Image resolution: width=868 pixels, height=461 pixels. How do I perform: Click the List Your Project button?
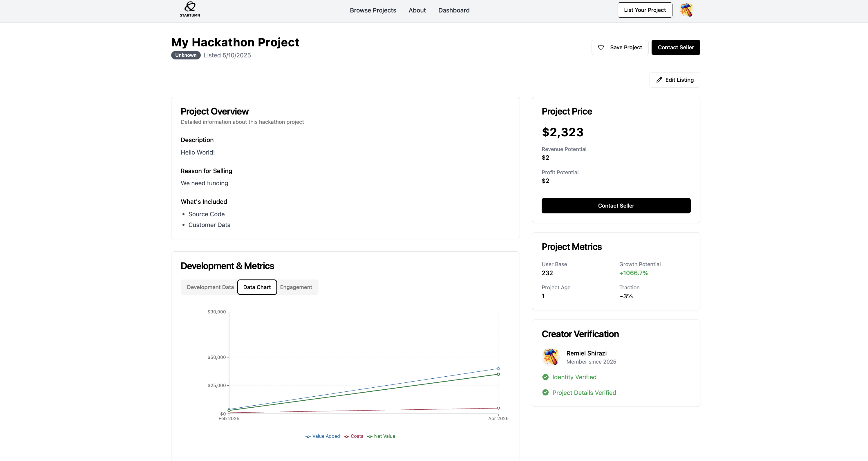point(644,10)
